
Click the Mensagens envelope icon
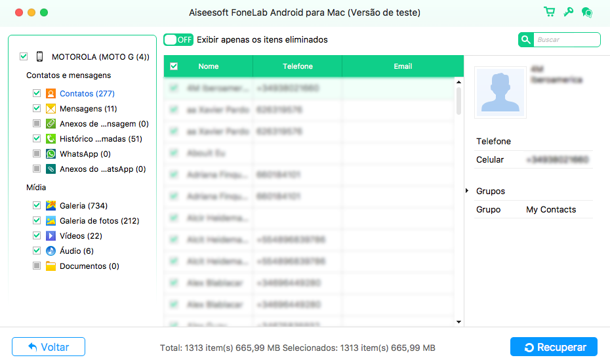51,108
